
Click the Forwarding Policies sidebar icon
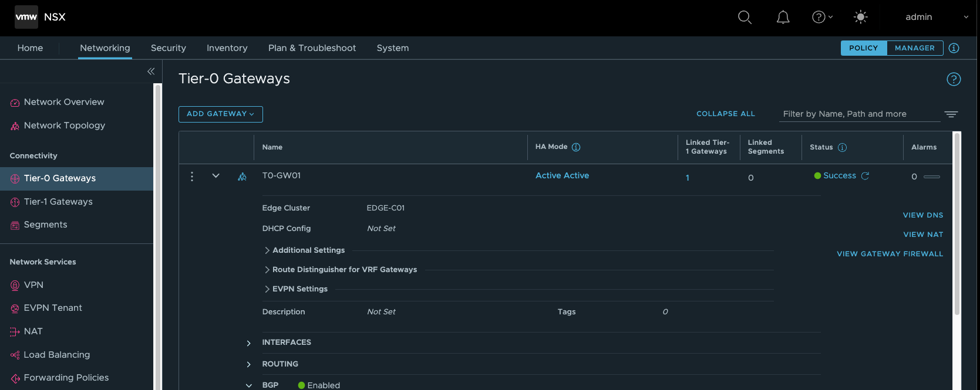15,378
